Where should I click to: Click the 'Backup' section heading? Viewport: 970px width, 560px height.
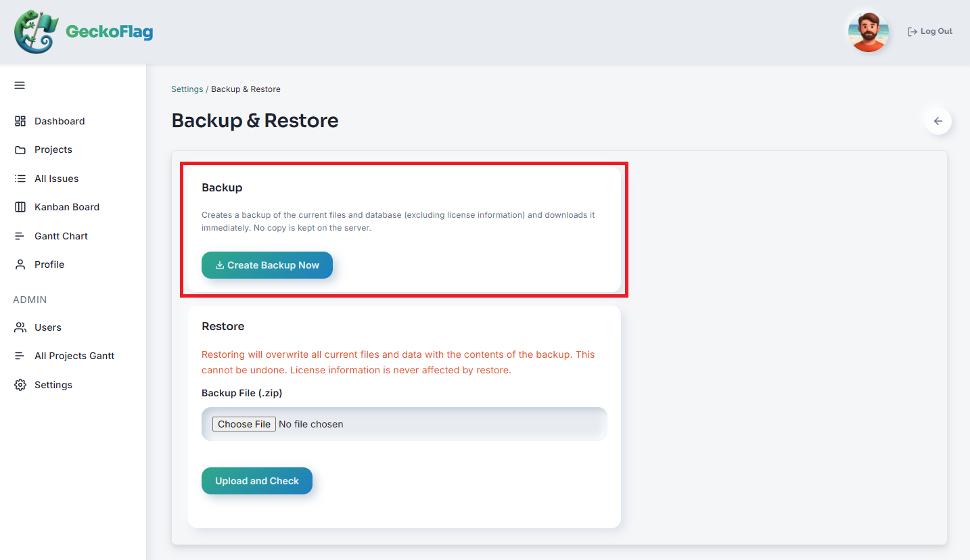[x=222, y=187]
